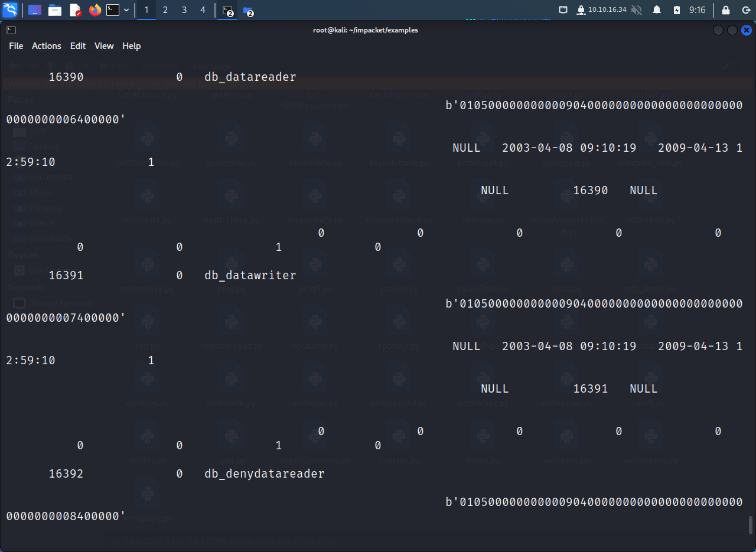Screen dimensions: 756x552
Task: Click the db_datareader text
Action: 250,77
